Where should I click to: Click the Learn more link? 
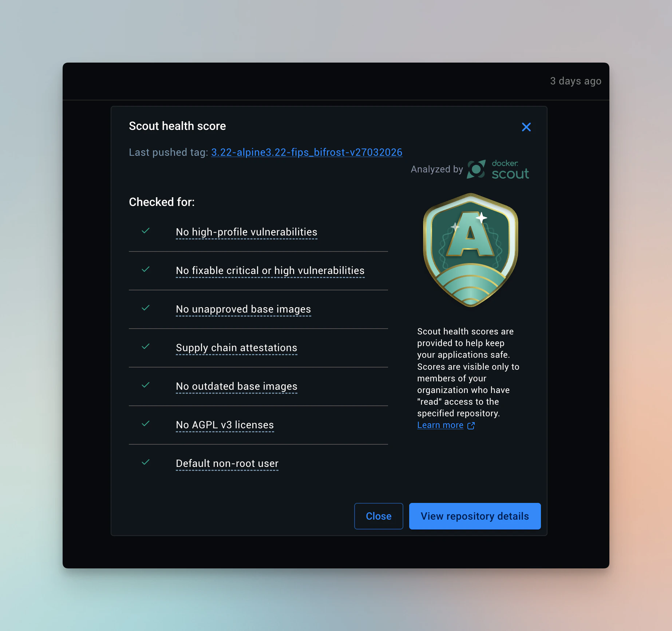tap(440, 425)
